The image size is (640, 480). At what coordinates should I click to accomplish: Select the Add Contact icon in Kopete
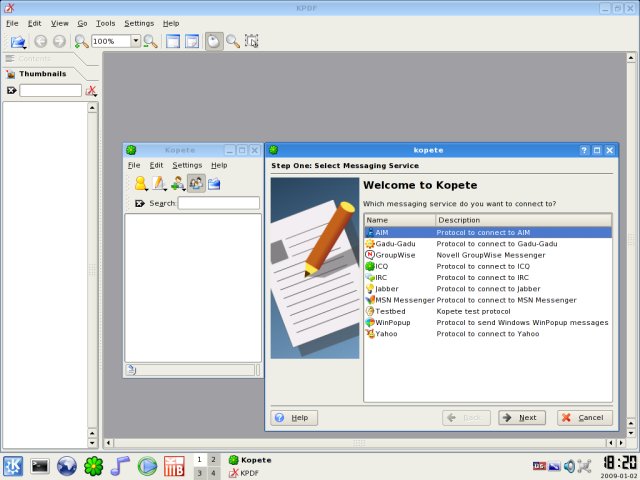(x=177, y=183)
